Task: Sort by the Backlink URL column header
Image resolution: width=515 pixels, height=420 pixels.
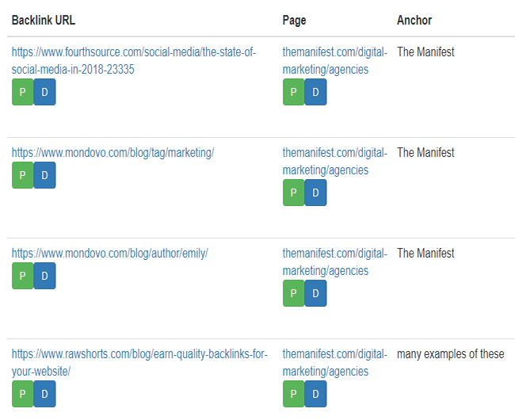Action: [44, 21]
